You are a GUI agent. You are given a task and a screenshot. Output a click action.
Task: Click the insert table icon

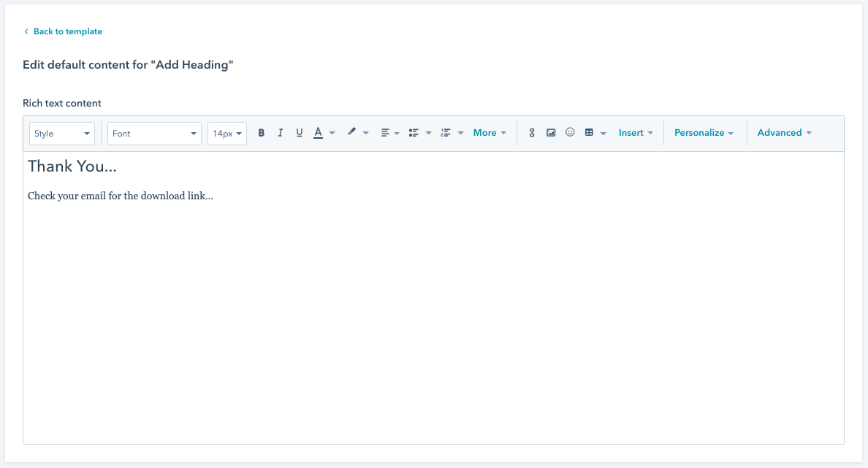point(589,133)
